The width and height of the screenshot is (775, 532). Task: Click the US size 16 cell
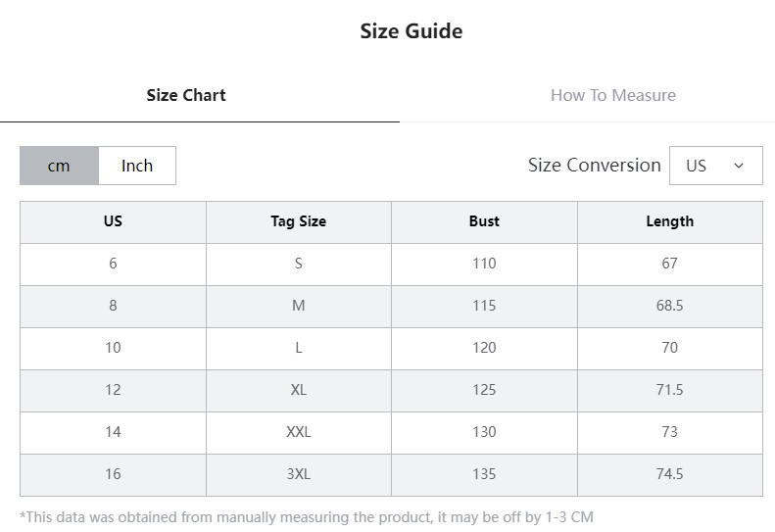(113, 474)
